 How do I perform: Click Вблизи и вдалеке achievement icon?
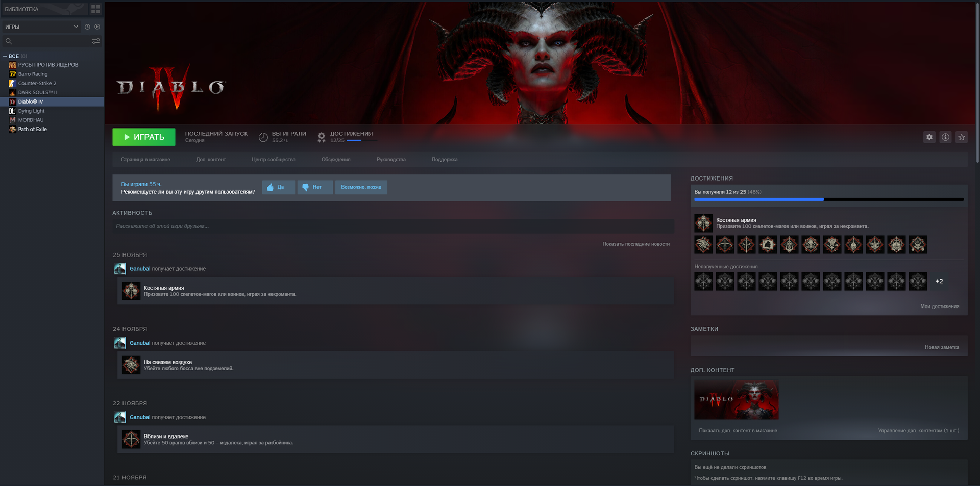point(131,439)
